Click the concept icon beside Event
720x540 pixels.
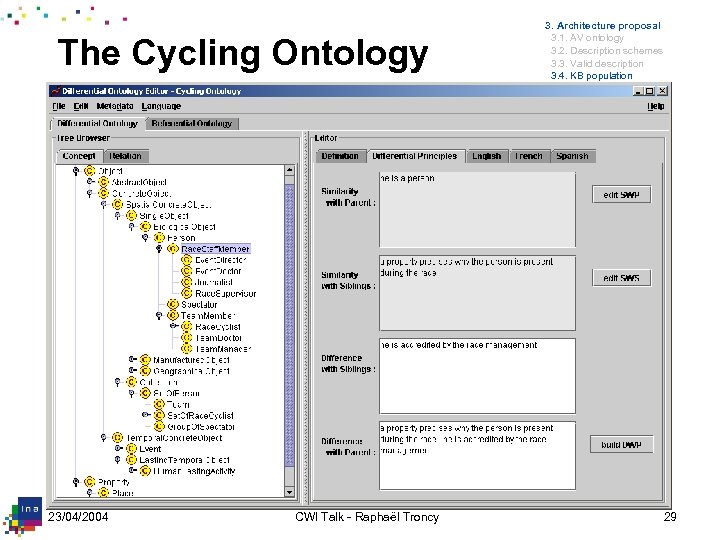tap(131, 449)
